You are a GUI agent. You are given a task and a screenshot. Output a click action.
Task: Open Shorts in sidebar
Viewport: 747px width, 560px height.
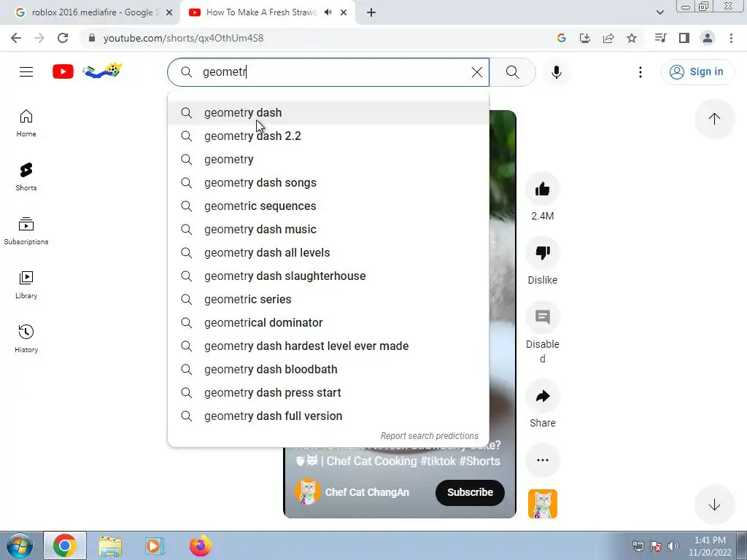pos(26,177)
